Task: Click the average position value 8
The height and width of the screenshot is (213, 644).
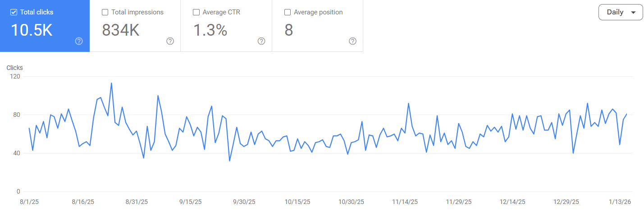Action: pyautogui.click(x=288, y=30)
